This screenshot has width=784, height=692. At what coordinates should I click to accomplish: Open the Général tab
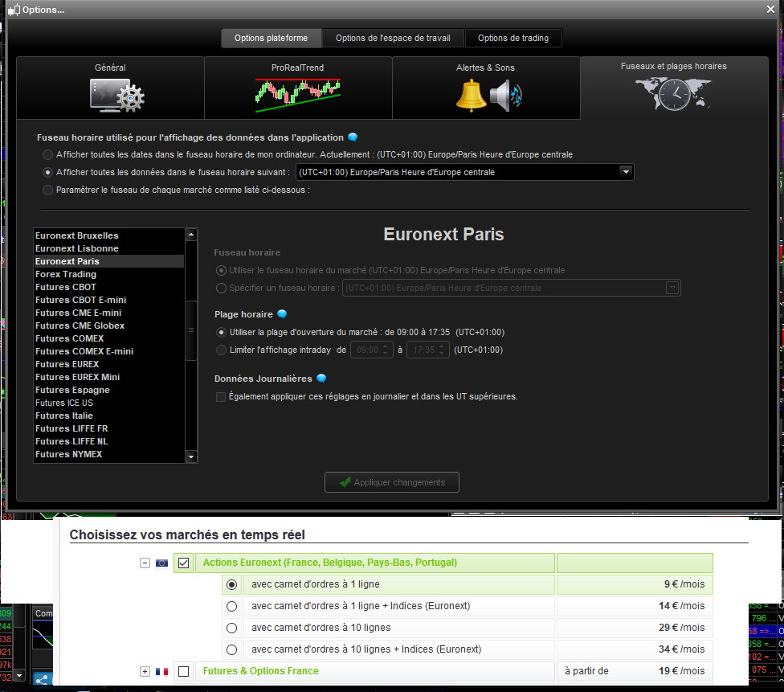(111, 88)
